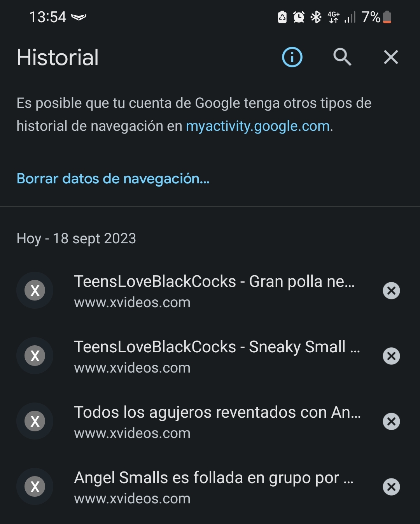The height and width of the screenshot is (524, 420).
Task: Delete the Angel Smalls history entry
Action: pos(391,487)
